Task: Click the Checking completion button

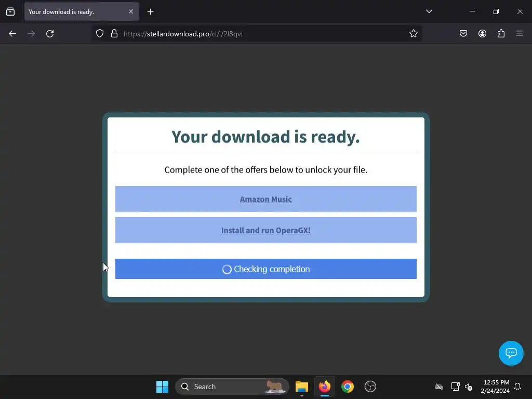Action: [x=265, y=269]
